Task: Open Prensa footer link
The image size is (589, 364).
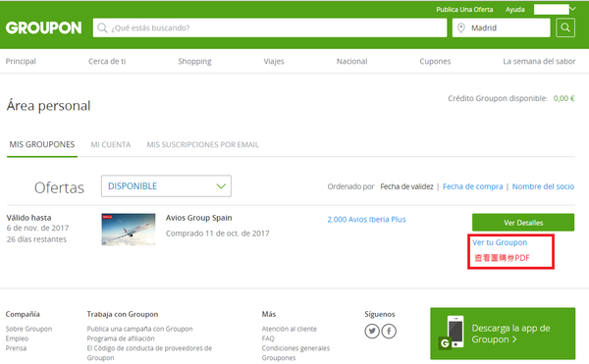Action: click(16, 348)
